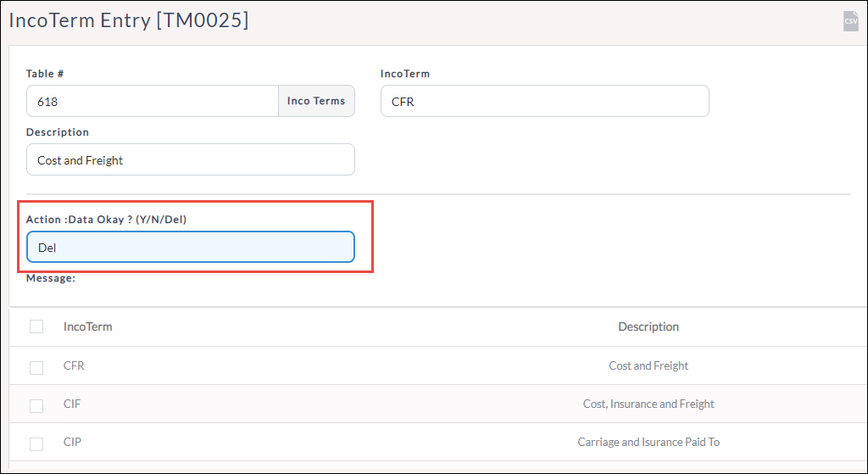Click the CSV export icon
The height and width of the screenshot is (474, 868).
click(850, 21)
